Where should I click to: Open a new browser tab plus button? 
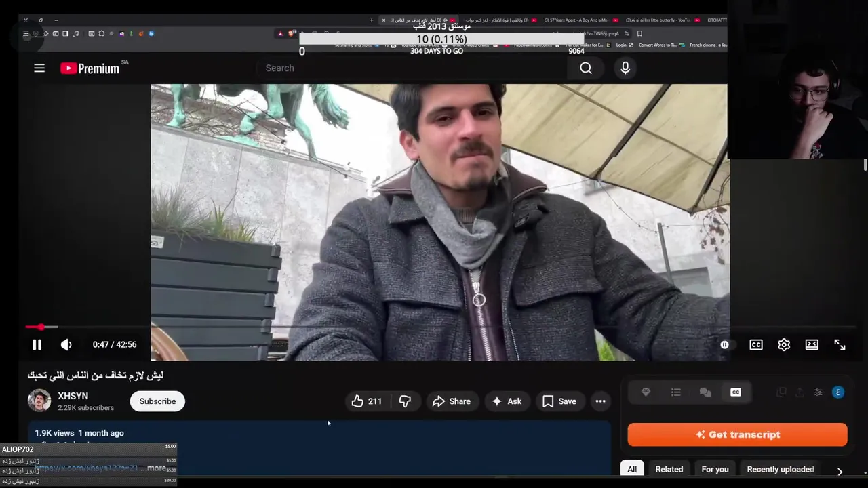pyautogui.click(x=371, y=20)
